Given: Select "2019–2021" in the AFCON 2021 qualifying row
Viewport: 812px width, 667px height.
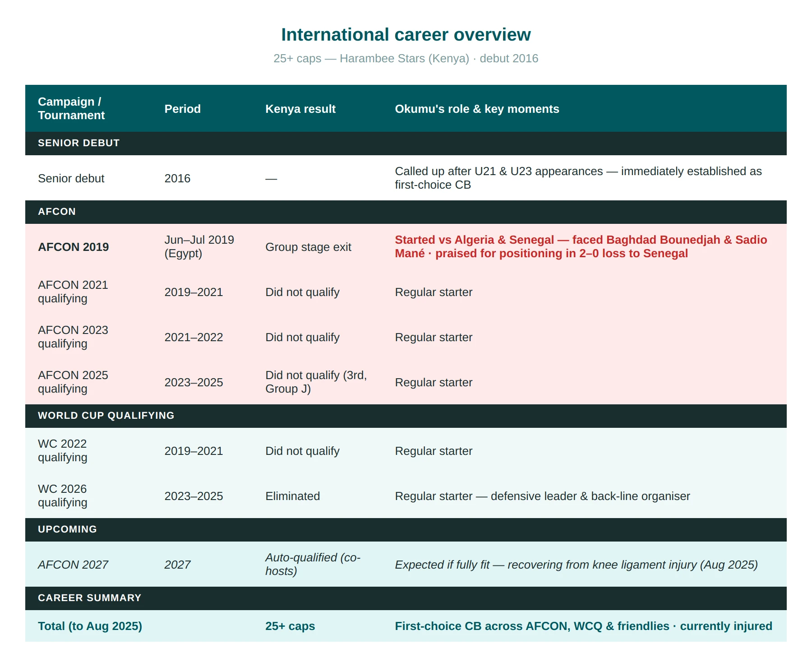Looking at the screenshot, I should coord(194,292).
